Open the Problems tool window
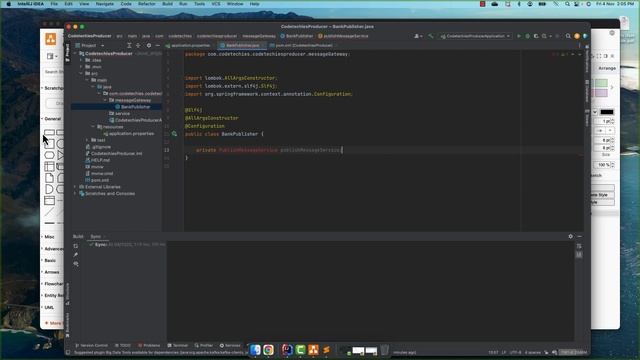This screenshot has height=360, width=640. [149, 345]
